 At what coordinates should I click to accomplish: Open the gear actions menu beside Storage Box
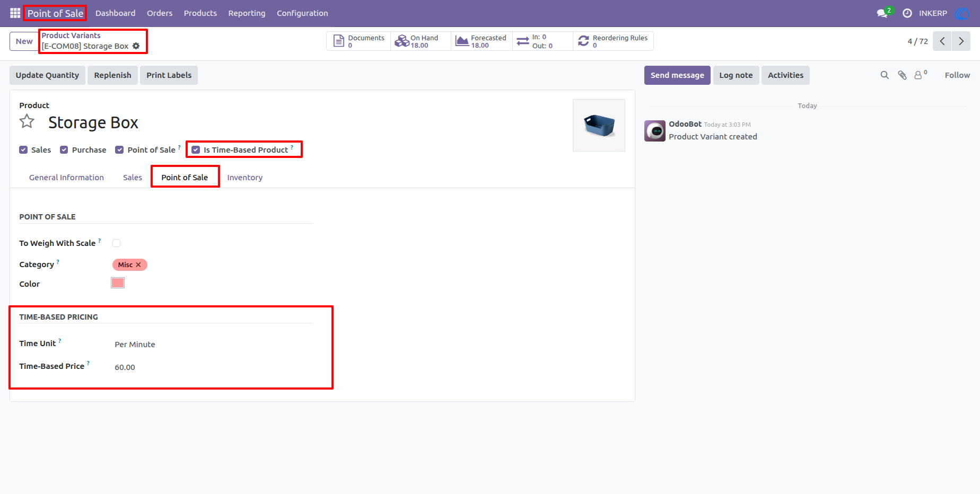pos(136,46)
